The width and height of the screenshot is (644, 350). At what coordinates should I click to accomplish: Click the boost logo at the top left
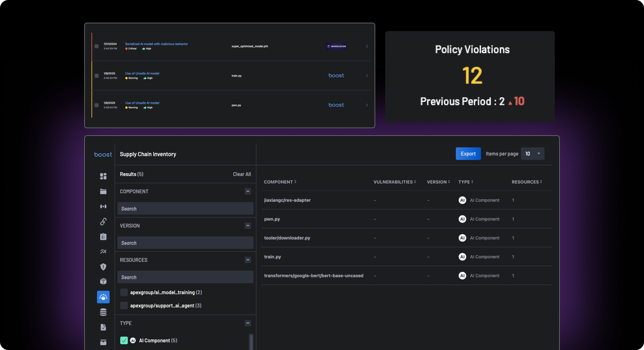tap(103, 154)
